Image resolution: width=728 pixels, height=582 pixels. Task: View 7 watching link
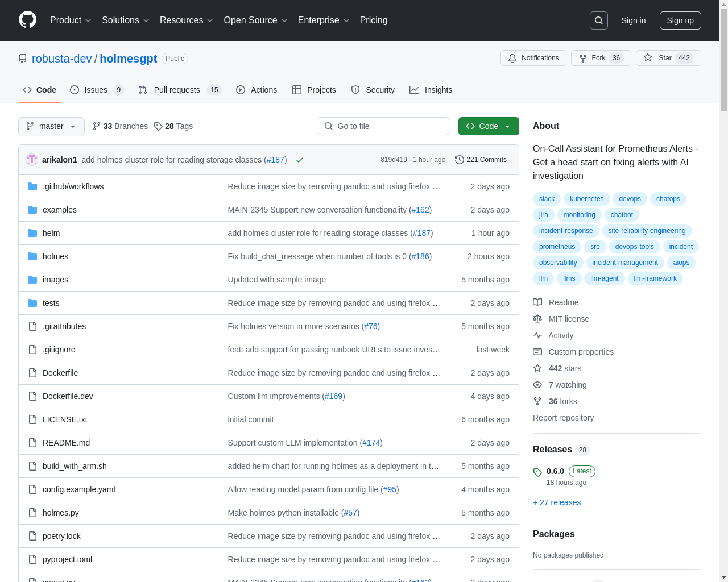(x=560, y=385)
